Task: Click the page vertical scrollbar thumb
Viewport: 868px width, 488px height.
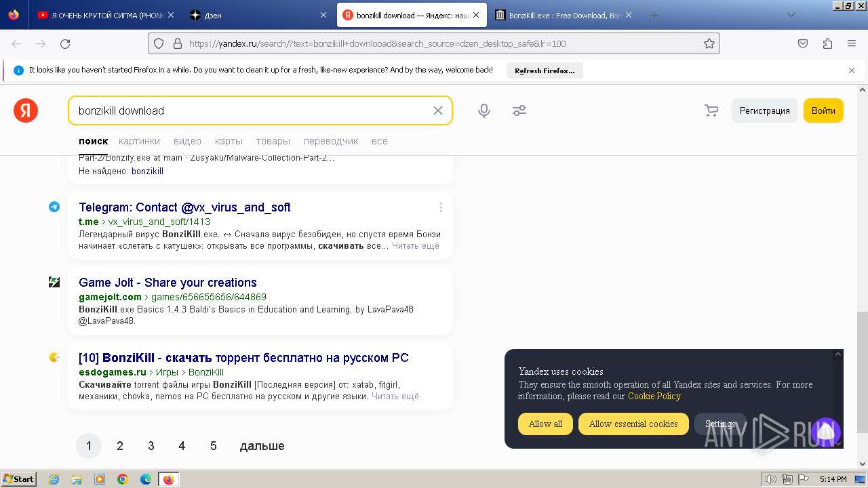Action: click(862, 371)
